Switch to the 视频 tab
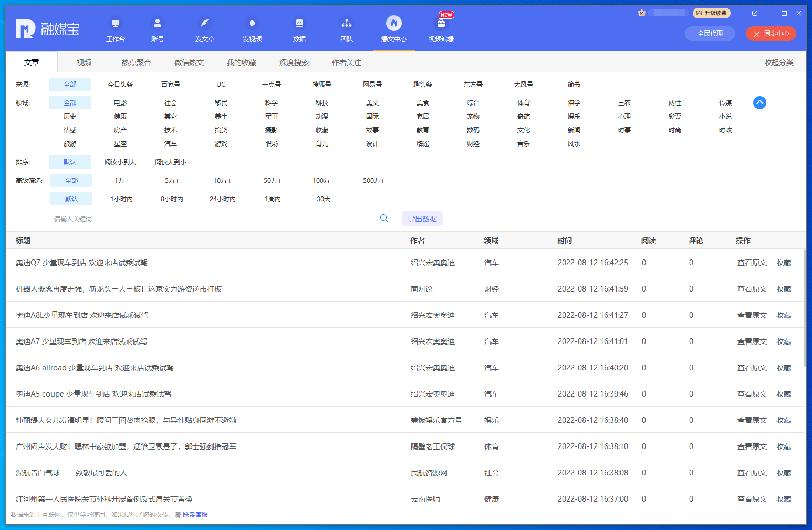 84,63
